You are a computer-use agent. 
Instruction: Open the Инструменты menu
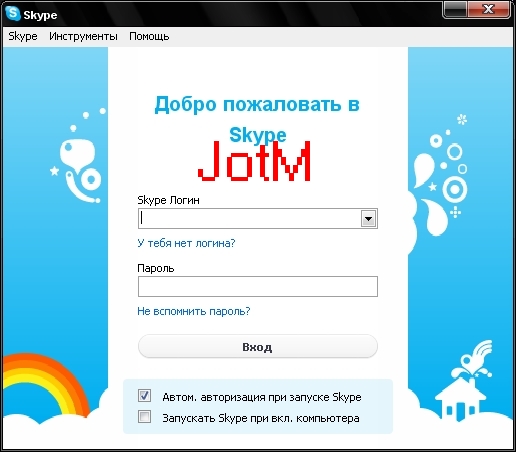[x=83, y=36]
